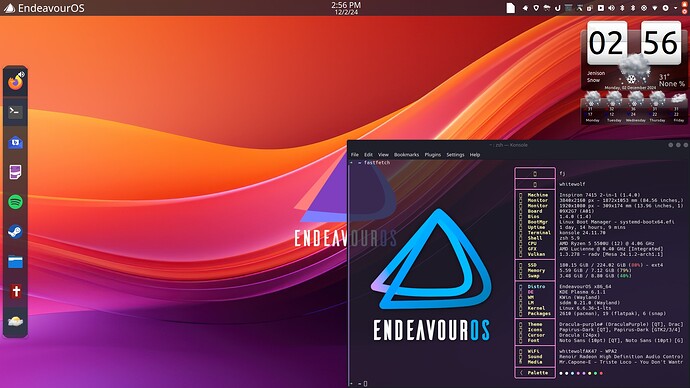Open the weather app at dock bottom
This screenshot has width=690, height=388.
coord(15,321)
